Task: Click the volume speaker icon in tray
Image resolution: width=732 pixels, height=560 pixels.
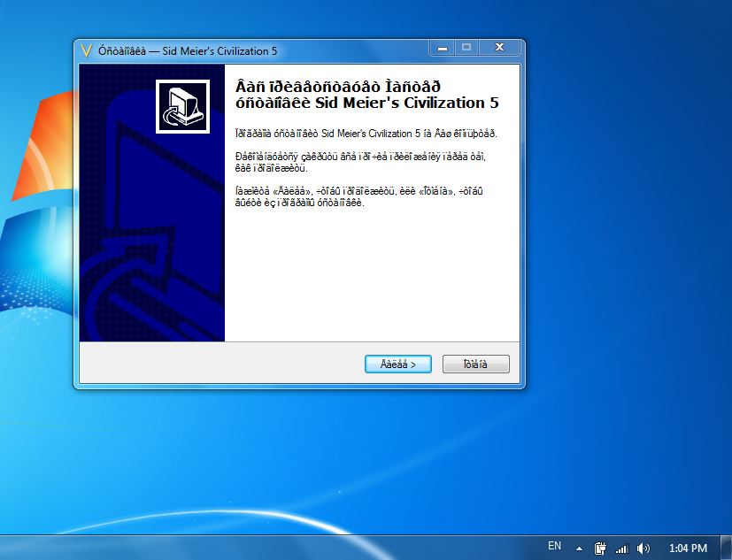Action: (643, 548)
